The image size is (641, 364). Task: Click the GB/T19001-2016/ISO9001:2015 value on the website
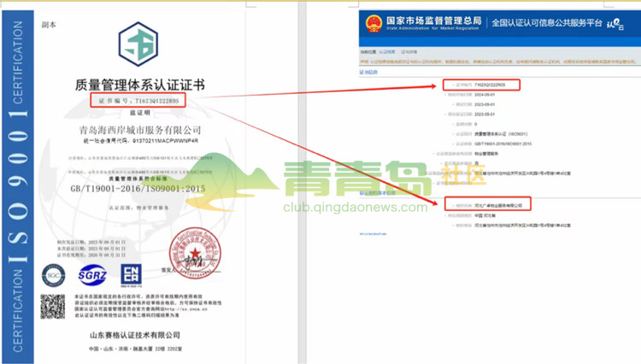[x=503, y=144]
